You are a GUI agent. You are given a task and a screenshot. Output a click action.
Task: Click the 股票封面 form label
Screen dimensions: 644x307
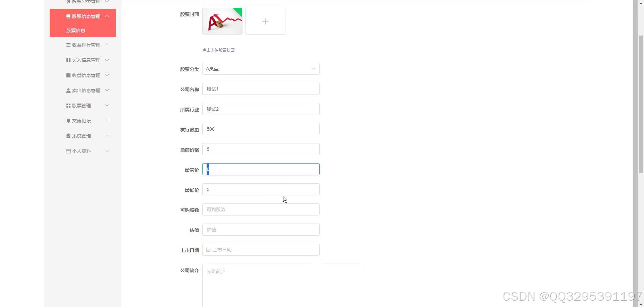(190, 14)
